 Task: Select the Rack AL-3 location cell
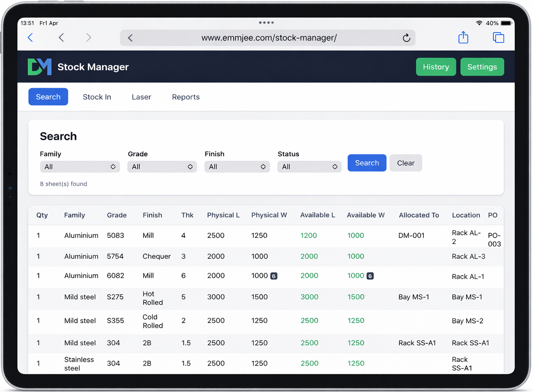(468, 256)
